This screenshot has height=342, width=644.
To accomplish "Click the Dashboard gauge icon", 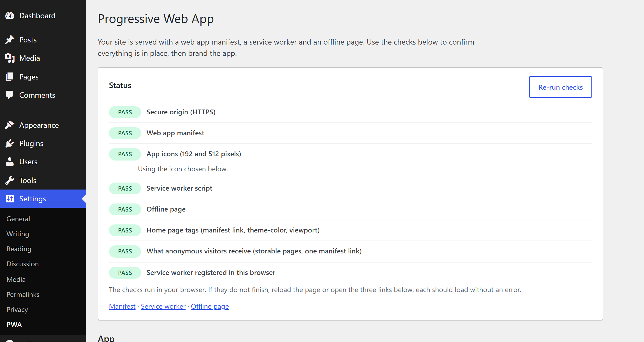I will (x=10, y=16).
